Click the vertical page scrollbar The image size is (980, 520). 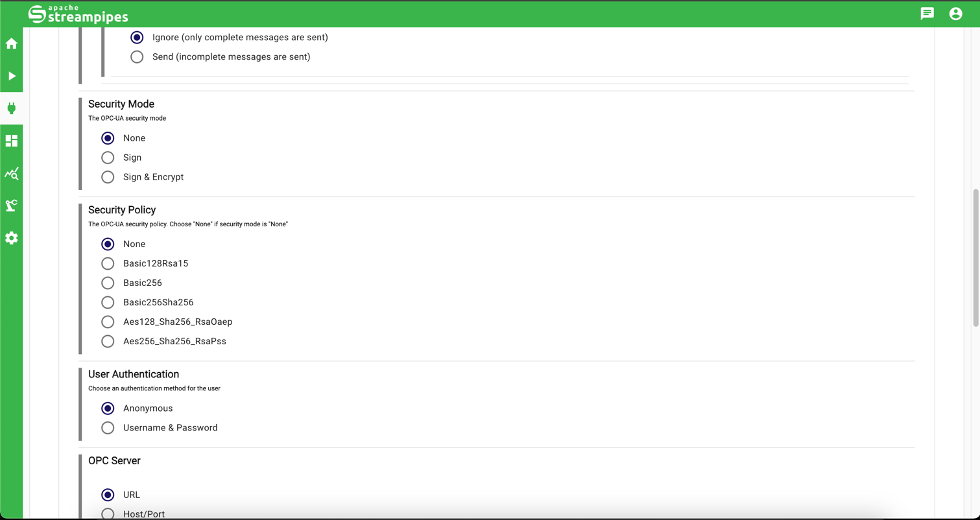click(x=975, y=258)
